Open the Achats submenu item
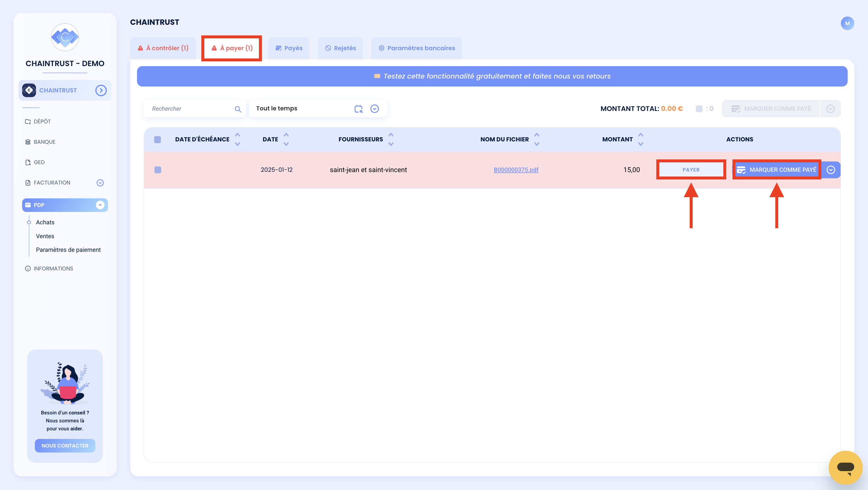868x490 pixels. tap(45, 223)
